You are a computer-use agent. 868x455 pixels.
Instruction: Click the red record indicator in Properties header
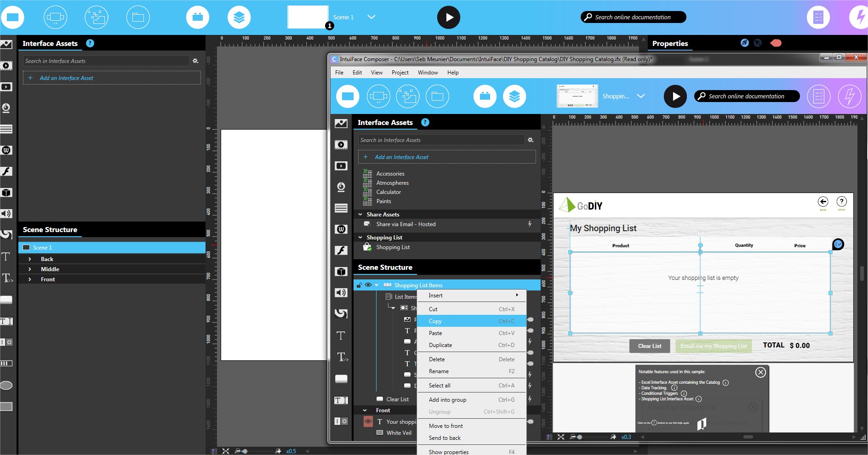(x=776, y=43)
